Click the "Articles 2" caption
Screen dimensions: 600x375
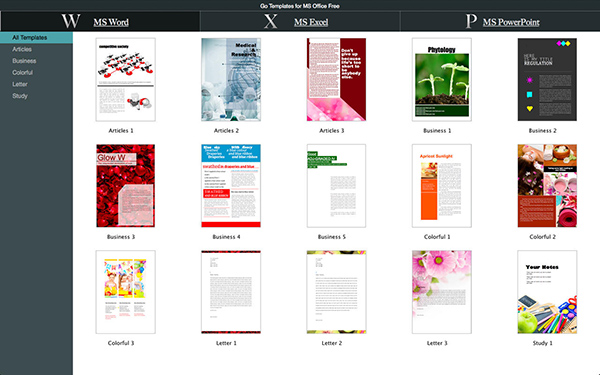point(226,130)
